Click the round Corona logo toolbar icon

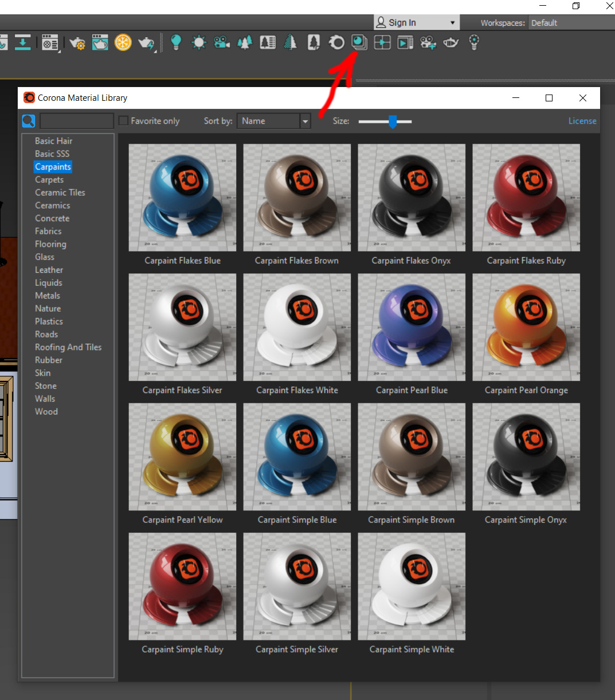pyautogui.click(x=336, y=42)
